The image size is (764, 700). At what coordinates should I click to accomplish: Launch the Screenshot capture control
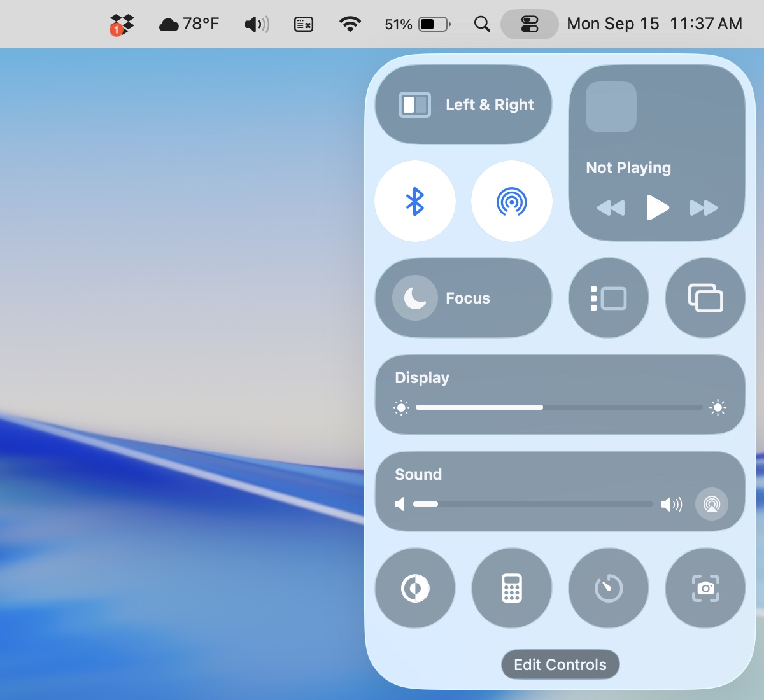tap(705, 588)
